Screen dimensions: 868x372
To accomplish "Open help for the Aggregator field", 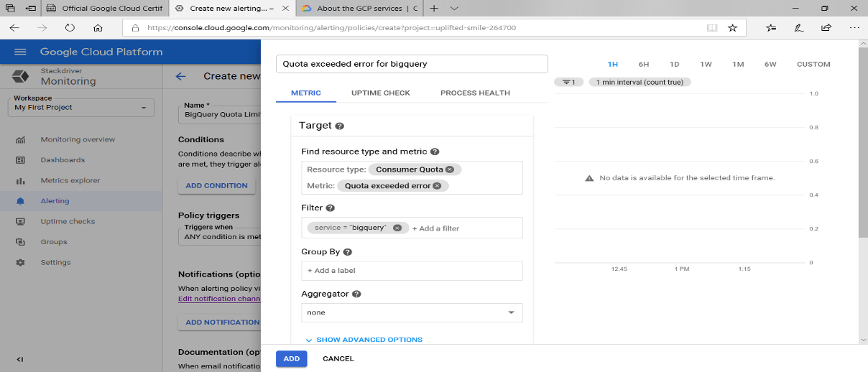I will coord(356,294).
